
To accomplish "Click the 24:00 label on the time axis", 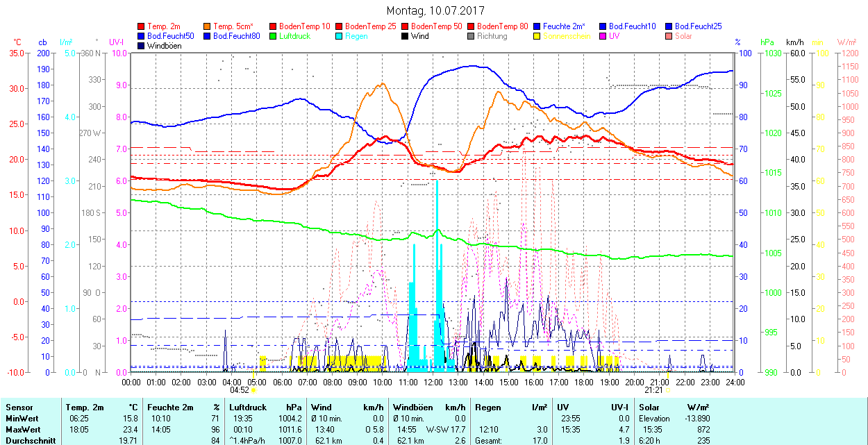I will tap(735, 382).
